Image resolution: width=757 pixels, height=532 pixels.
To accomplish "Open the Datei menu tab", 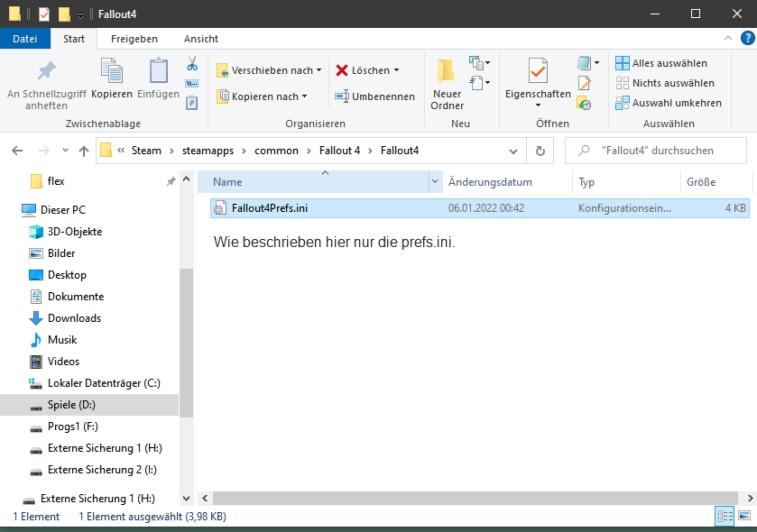I will 25,39.
